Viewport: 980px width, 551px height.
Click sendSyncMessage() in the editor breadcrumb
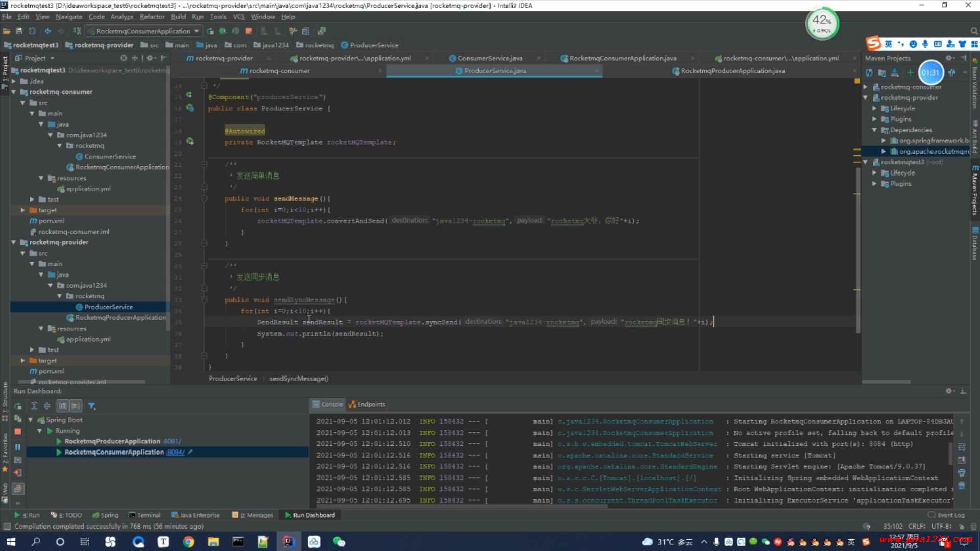(x=299, y=379)
